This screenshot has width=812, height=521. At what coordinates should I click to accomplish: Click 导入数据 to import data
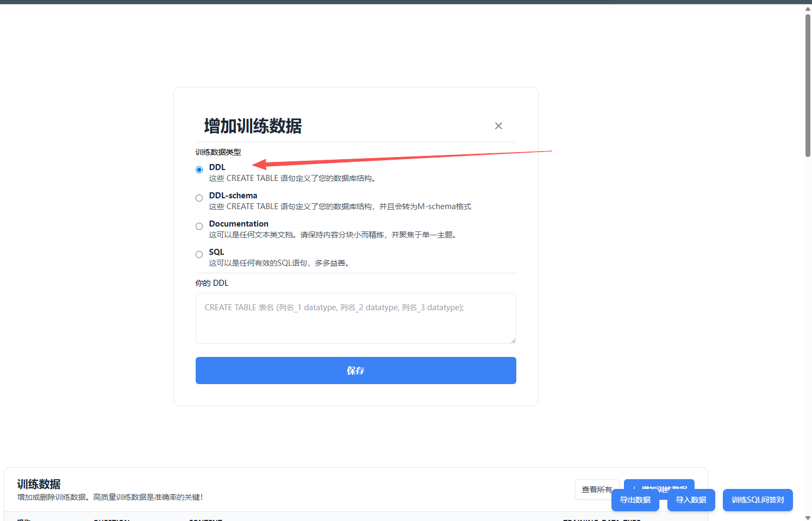[691, 500]
